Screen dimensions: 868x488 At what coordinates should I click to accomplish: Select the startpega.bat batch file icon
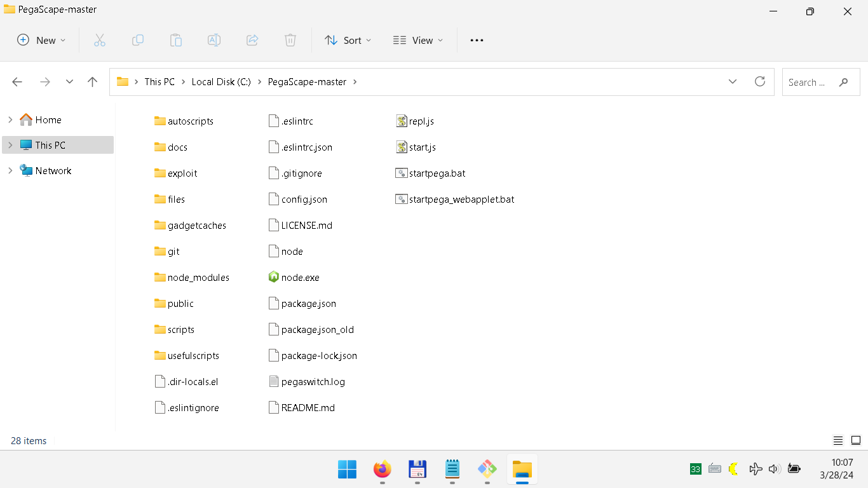[402, 173]
